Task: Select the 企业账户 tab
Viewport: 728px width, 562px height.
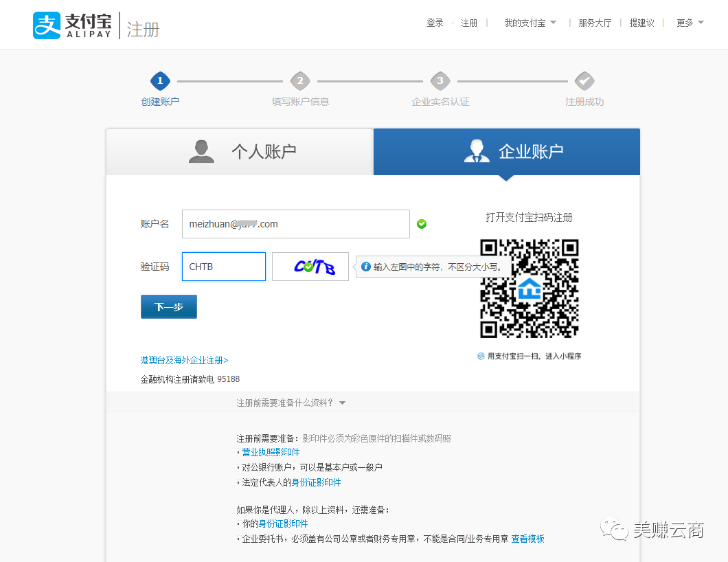Action: pos(507,152)
